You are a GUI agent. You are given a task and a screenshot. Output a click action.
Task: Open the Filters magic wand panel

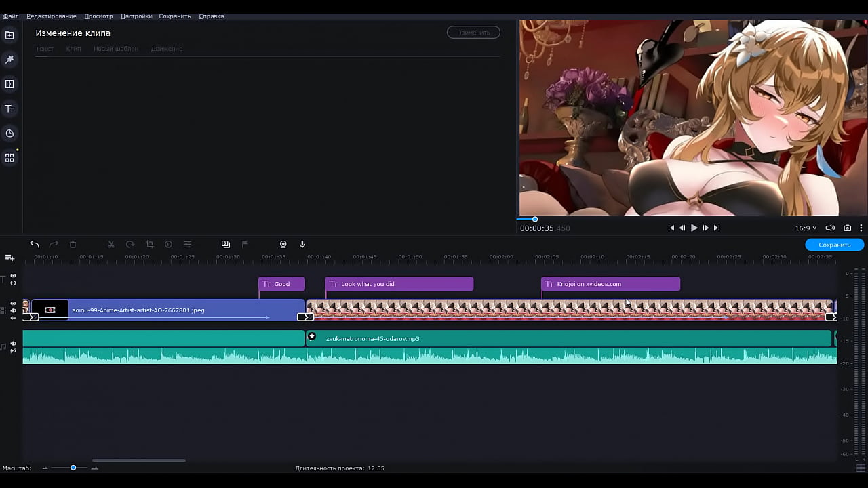(x=9, y=60)
